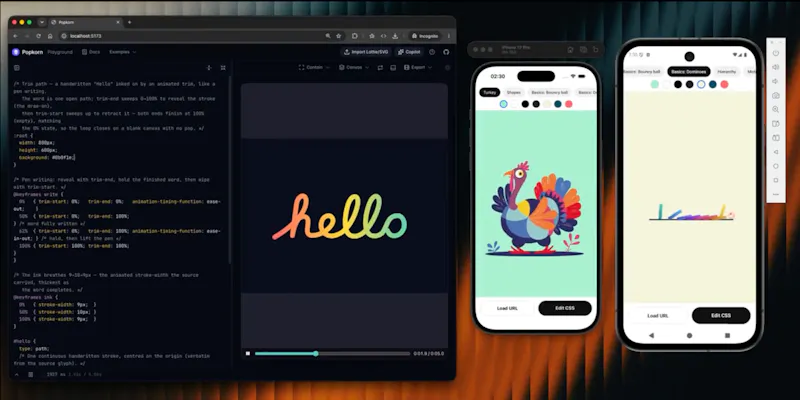Pick the dark teal swatch on the iPhone
Image resolution: width=800 pixels, height=400 pixels.
pyautogui.click(x=558, y=104)
